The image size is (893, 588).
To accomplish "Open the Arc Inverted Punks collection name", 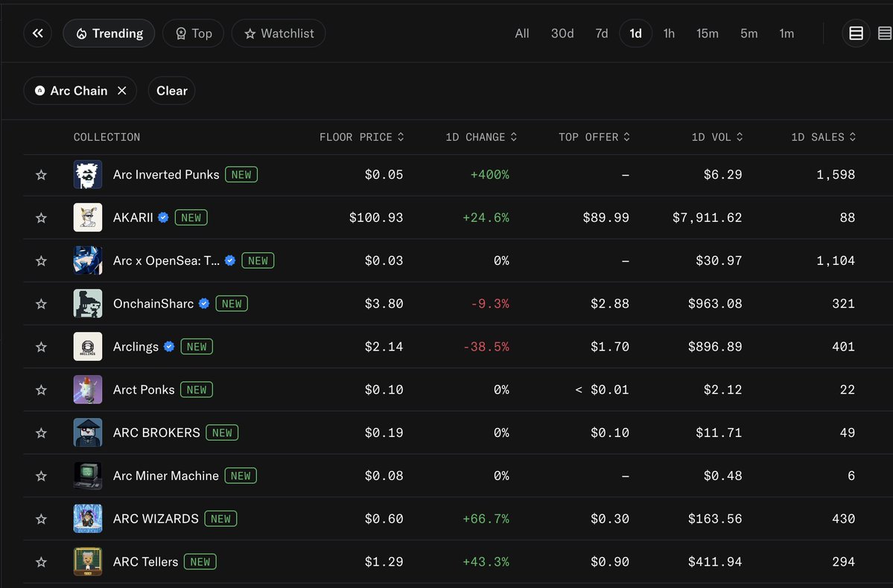I will pyautogui.click(x=166, y=175).
